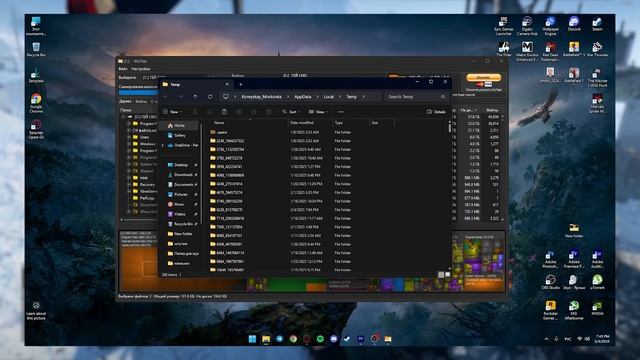Click the Paste icon in Explorer toolbar
This screenshot has height=360, width=640.
[x=224, y=112]
